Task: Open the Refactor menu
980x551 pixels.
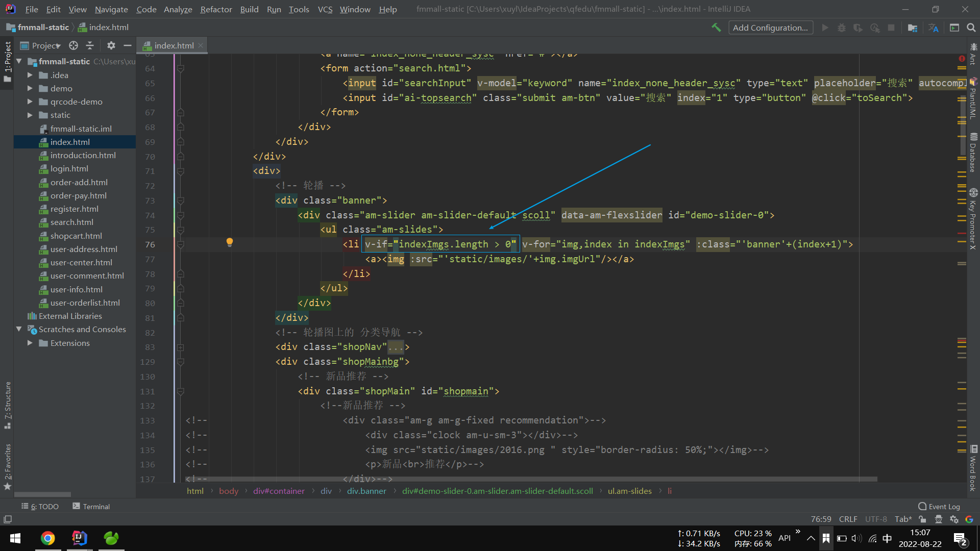Action: [x=216, y=9]
